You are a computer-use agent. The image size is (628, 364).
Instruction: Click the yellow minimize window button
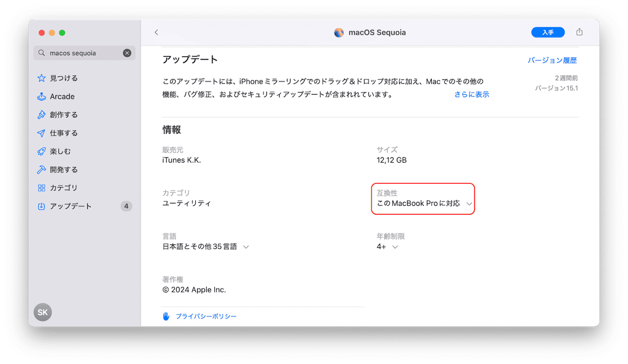pos(52,33)
